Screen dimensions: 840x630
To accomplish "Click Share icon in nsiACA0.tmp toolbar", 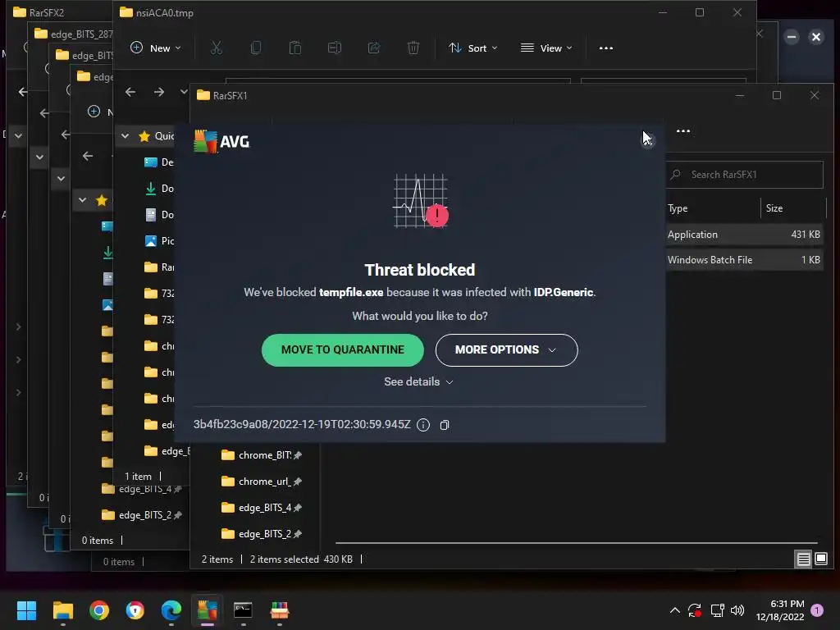I will coord(374,48).
